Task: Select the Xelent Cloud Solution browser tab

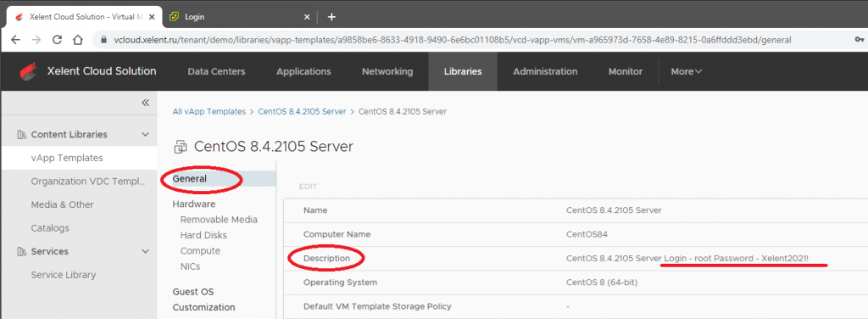Action: click(83, 17)
